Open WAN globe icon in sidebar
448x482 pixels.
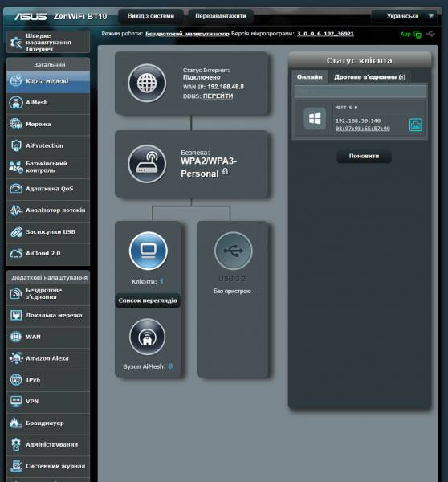[x=16, y=337]
